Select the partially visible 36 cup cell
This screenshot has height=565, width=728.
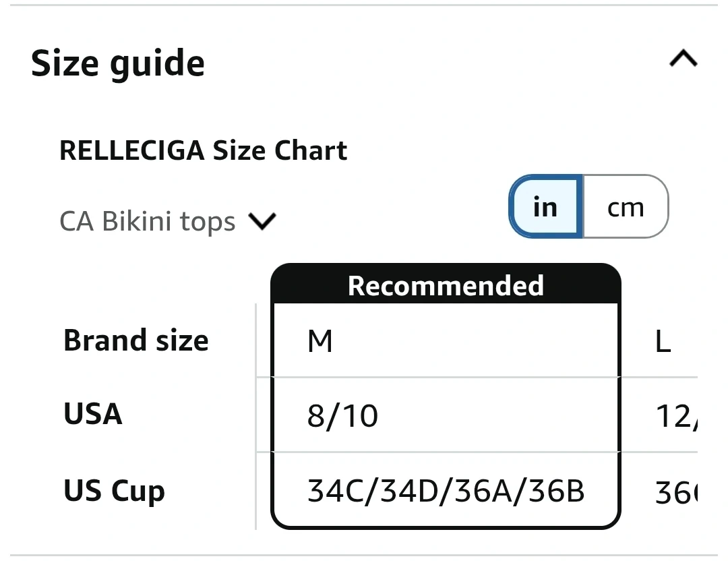674,494
